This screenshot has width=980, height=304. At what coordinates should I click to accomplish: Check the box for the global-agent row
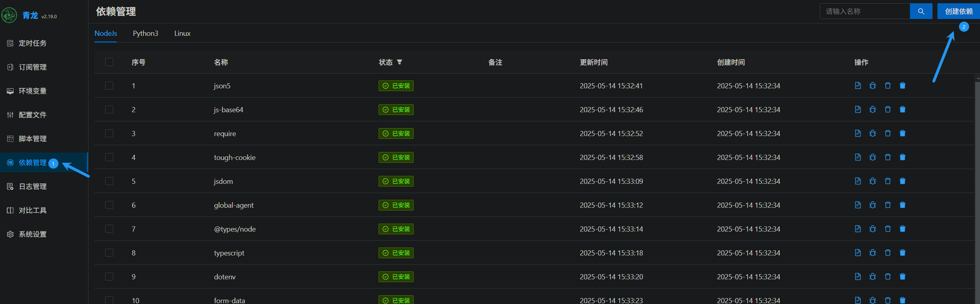(109, 205)
